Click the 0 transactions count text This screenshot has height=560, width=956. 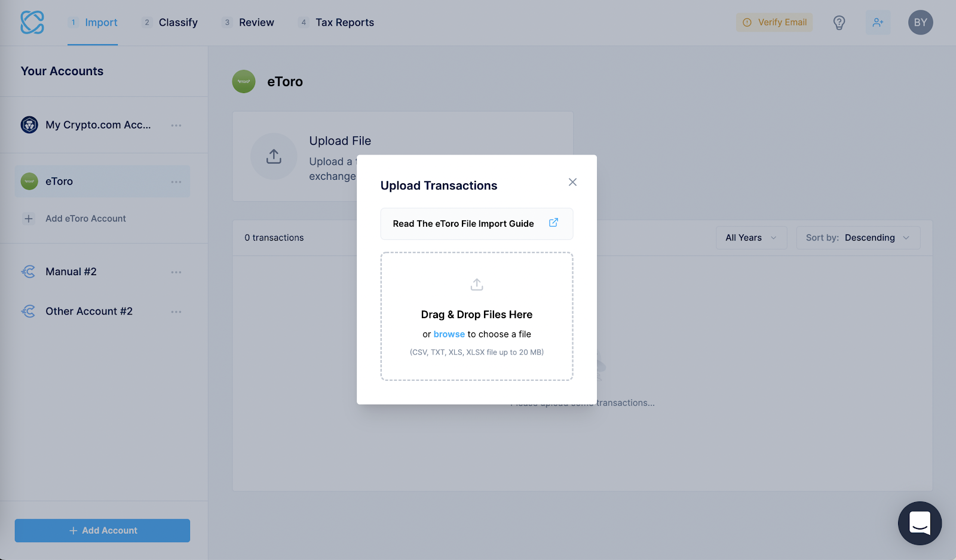click(x=274, y=238)
